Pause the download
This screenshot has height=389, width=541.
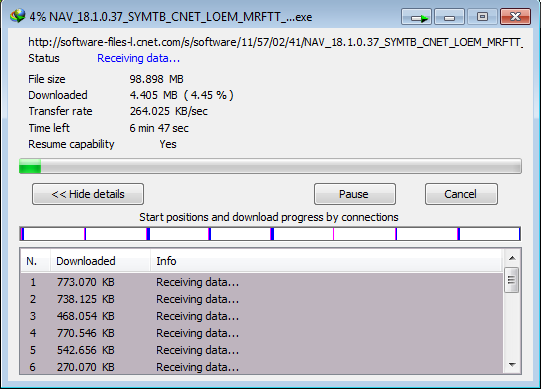point(355,194)
